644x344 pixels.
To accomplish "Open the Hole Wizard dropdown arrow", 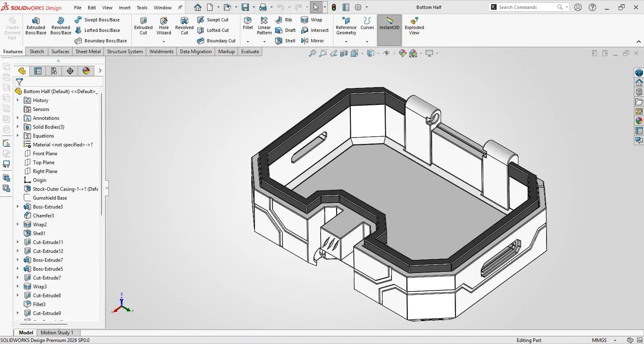I will [164, 42].
